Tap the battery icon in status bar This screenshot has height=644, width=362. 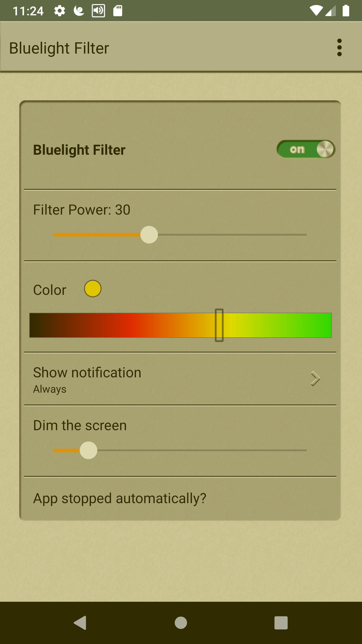click(346, 11)
